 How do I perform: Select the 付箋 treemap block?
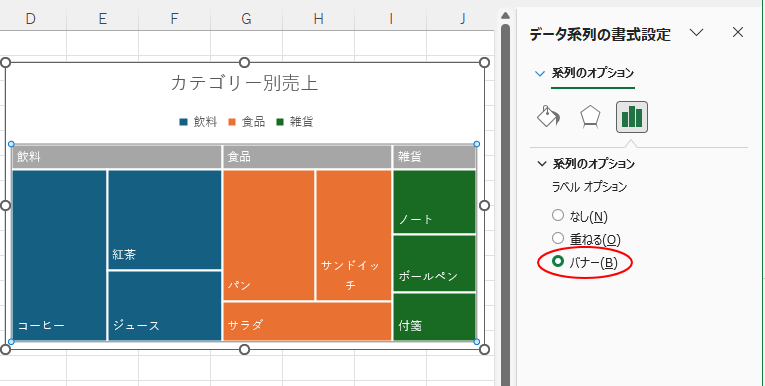point(434,317)
